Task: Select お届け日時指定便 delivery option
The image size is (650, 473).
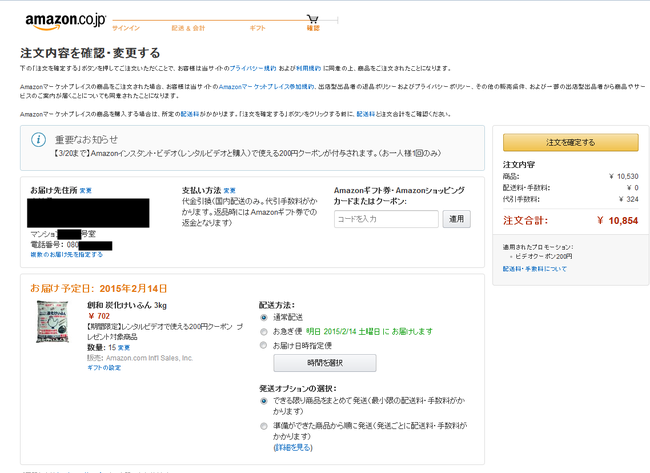Action: (x=264, y=345)
